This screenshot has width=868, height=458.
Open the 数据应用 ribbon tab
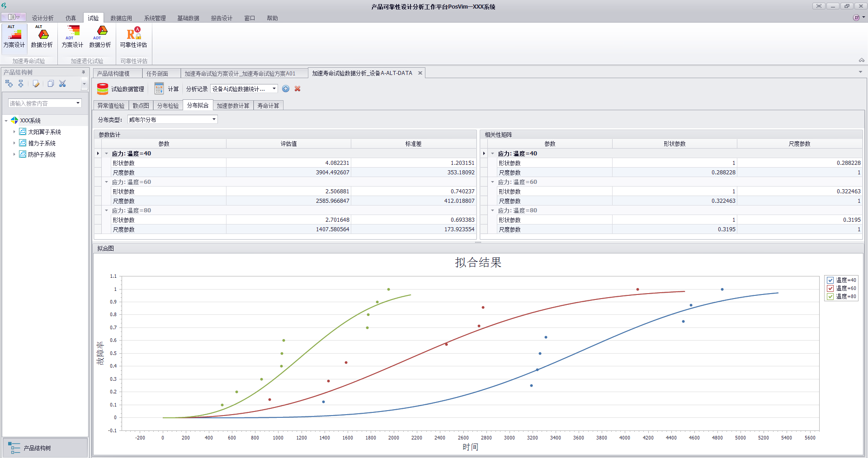click(x=121, y=18)
